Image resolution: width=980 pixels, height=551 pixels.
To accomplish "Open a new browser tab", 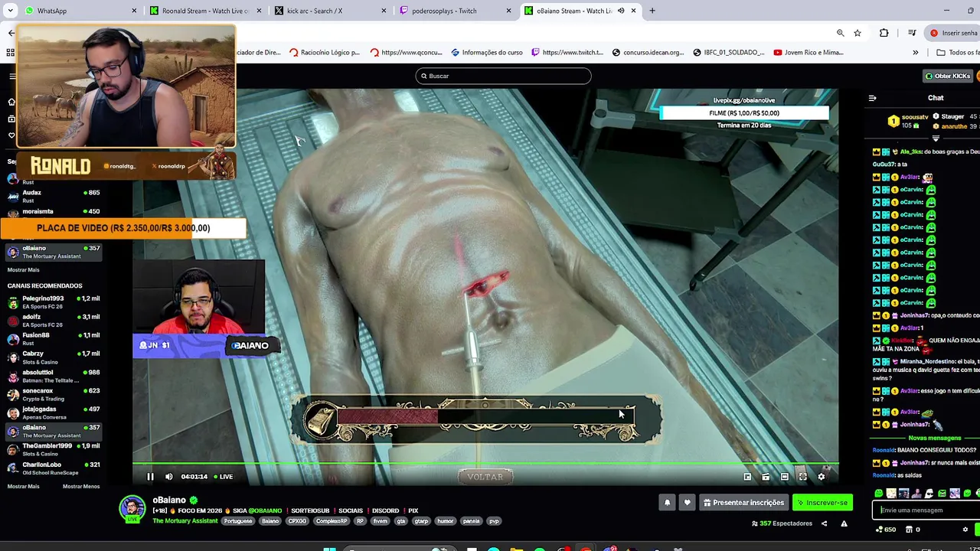I will coord(652,11).
